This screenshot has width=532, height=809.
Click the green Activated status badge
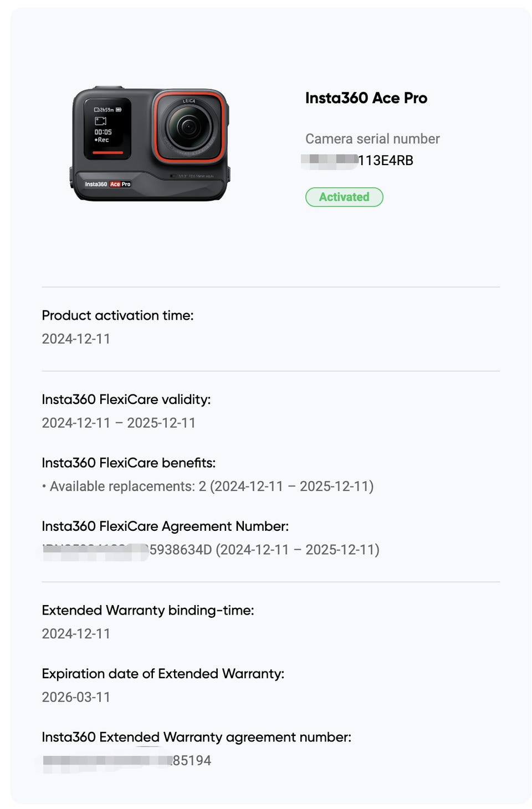(344, 197)
